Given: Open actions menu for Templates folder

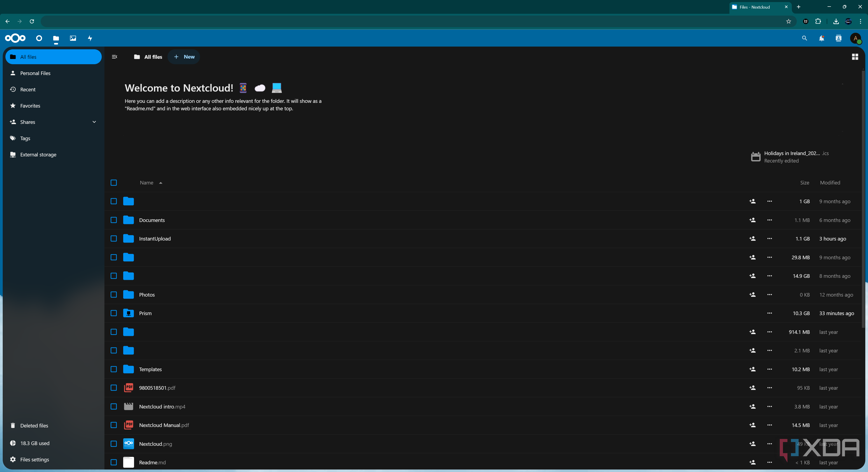Looking at the screenshot, I should [769, 369].
